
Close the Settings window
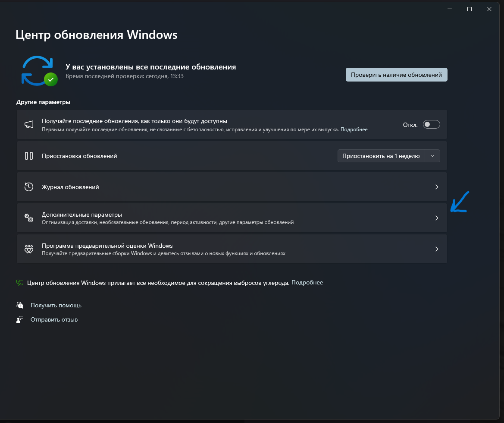point(489,9)
